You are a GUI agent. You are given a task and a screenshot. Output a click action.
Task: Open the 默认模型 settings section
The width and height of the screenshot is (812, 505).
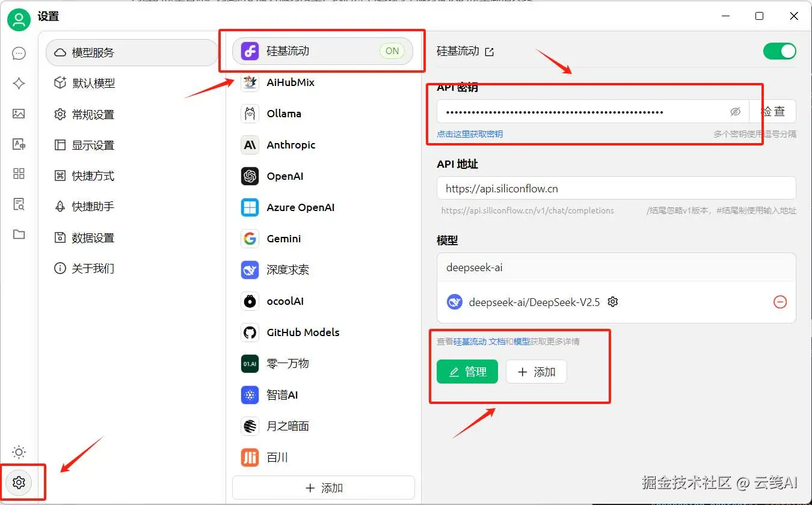point(131,83)
